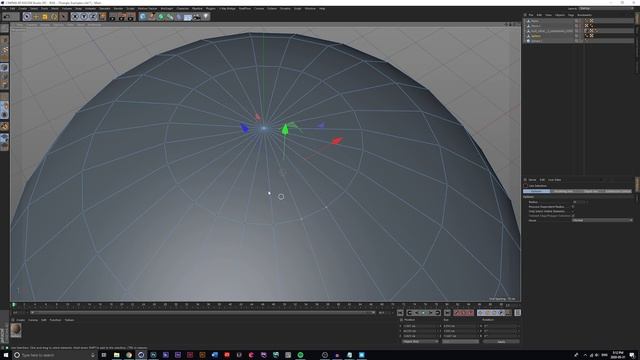Click the timeline scrub bar slider
The image size is (640, 360).
click(203, 313)
